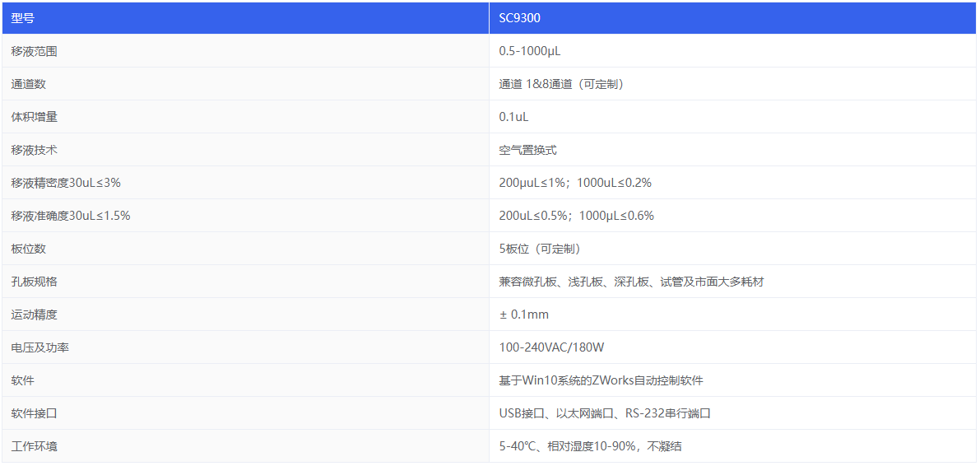This screenshot has height=466, width=980.
Task: Select the 工作环境 row label
Action: point(35,446)
